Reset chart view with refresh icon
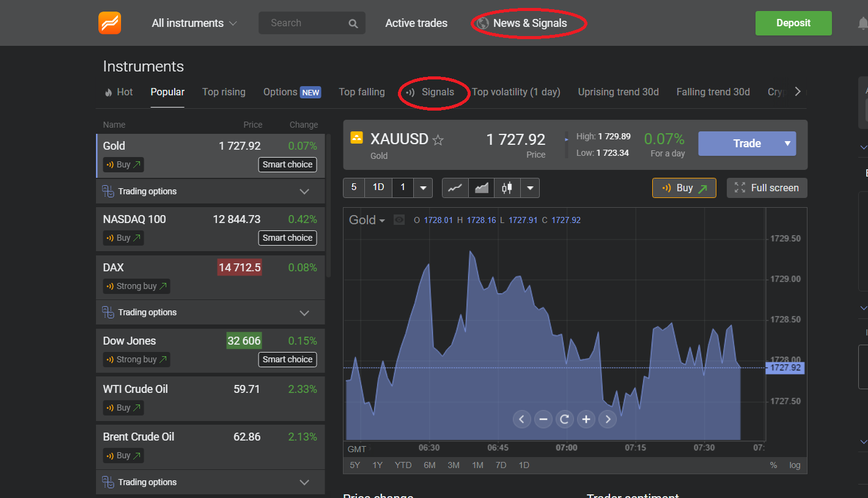Viewport: 868px width, 498px height. coord(564,419)
